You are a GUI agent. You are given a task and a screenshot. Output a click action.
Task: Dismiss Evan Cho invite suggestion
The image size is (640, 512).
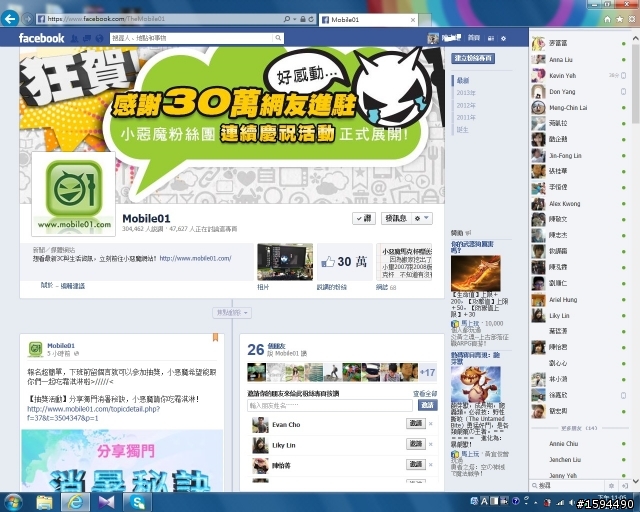[x=431, y=423]
